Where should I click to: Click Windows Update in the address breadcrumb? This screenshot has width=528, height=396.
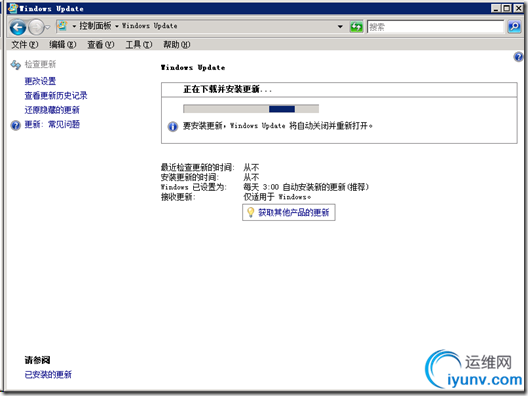point(150,26)
